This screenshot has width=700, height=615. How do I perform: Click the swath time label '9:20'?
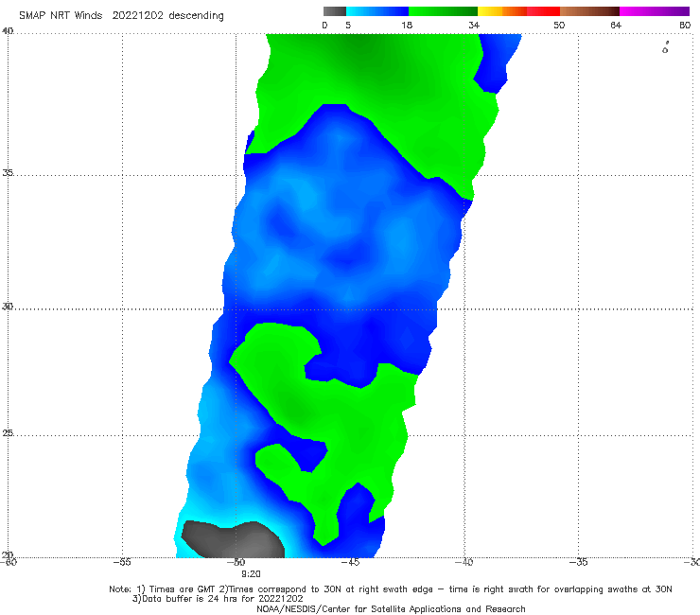tap(251, 574)
